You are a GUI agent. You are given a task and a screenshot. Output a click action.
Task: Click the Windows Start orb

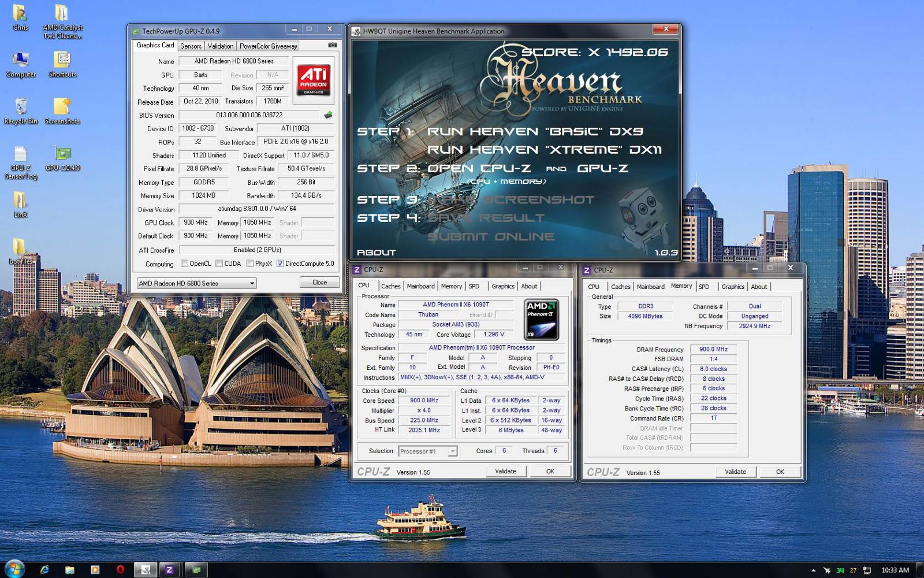[x=14, y=569]
